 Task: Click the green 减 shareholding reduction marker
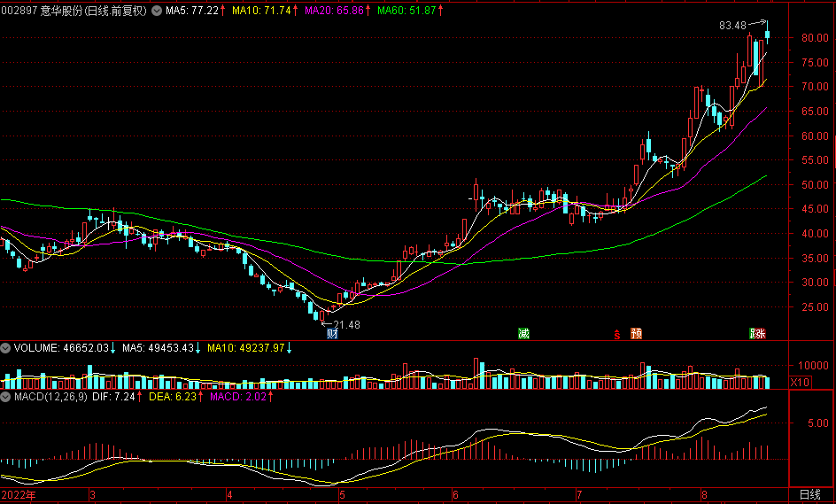(523, 334)
